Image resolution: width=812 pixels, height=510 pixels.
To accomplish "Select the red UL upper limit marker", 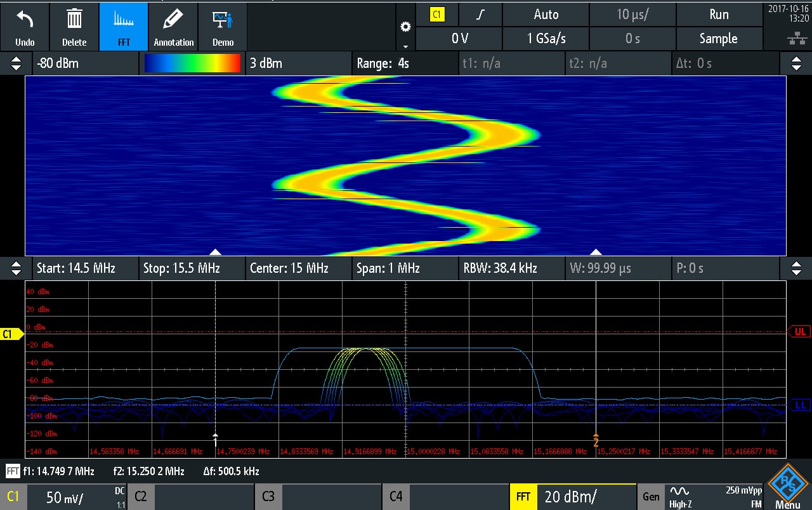I will pyautogui.click(x=799, y=331).
